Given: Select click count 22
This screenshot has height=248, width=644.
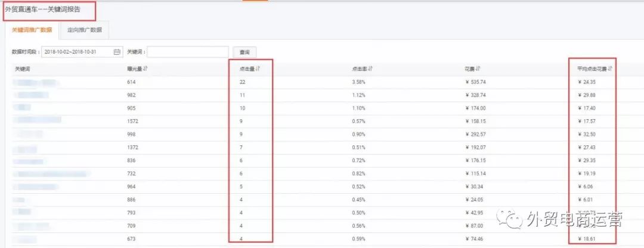Looking at the screenshot, I should pyautogui.click(x=242, y=82).
